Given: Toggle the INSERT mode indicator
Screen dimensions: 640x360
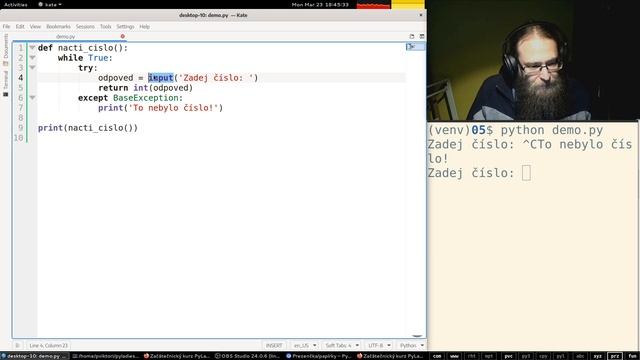Looking at the screenshot, I should [274, 345].
